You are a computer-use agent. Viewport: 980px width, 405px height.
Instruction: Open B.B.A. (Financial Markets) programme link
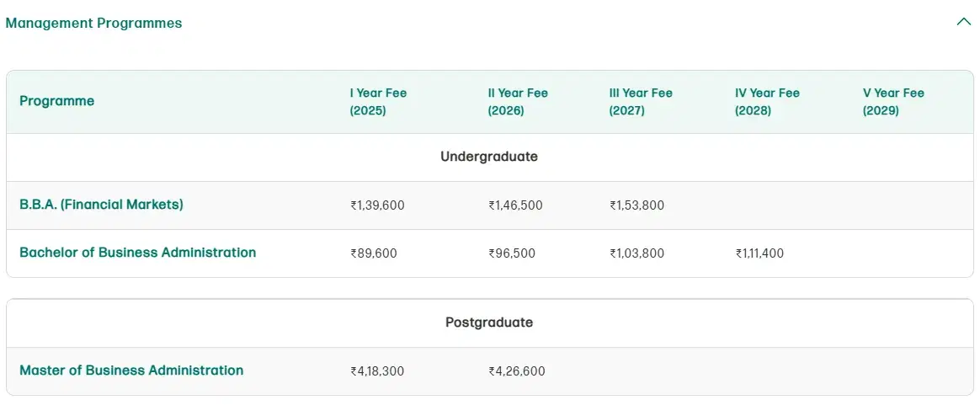[x=101, y=205]
